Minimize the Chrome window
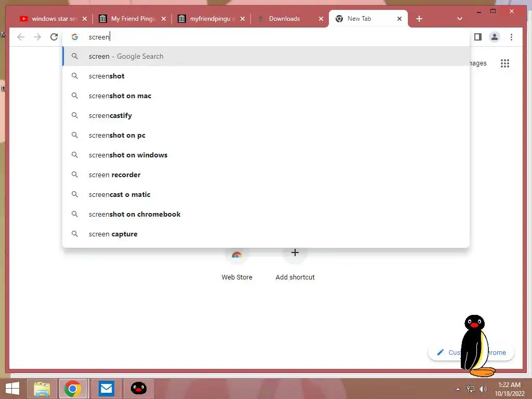 [x=478, y=12]
